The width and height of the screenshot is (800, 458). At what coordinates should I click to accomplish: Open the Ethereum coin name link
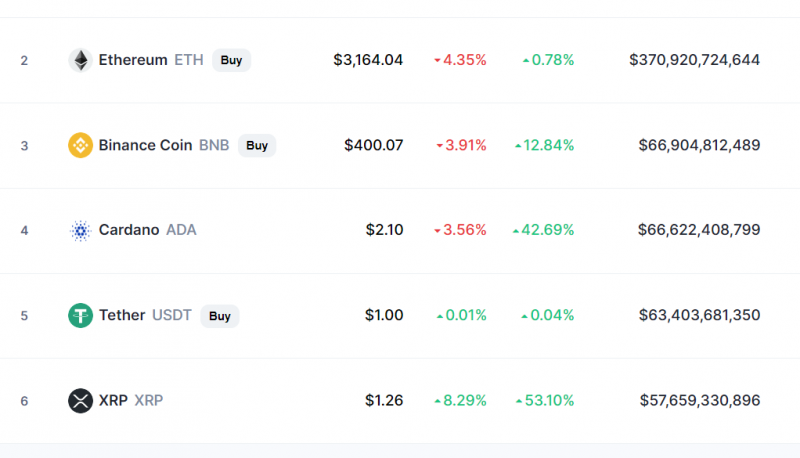[x=133, y=60]
